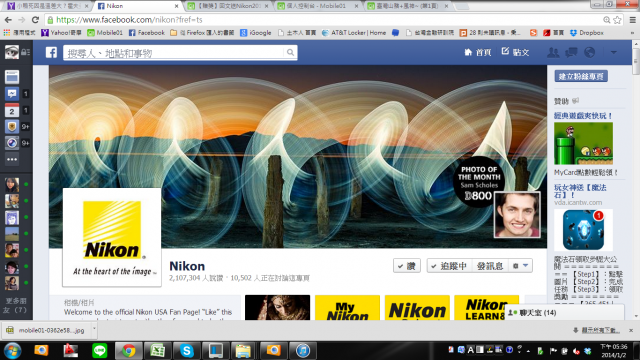Open downloaded file mobile01-0362e58 jpg
The width and height of the screenshot is (640, 360).
pos(48,330)
